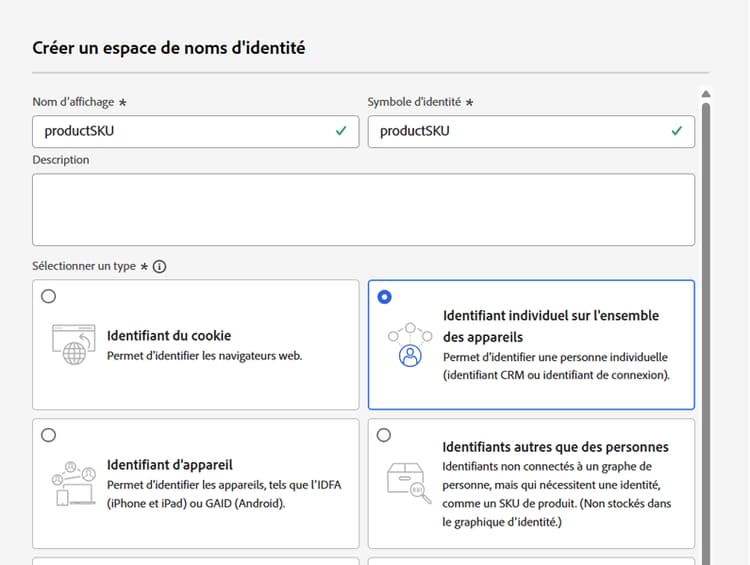Click the green checkmark in Symbole d'identité
The height and width of the screenshot is (565, 750).
[x=678, y=131]
